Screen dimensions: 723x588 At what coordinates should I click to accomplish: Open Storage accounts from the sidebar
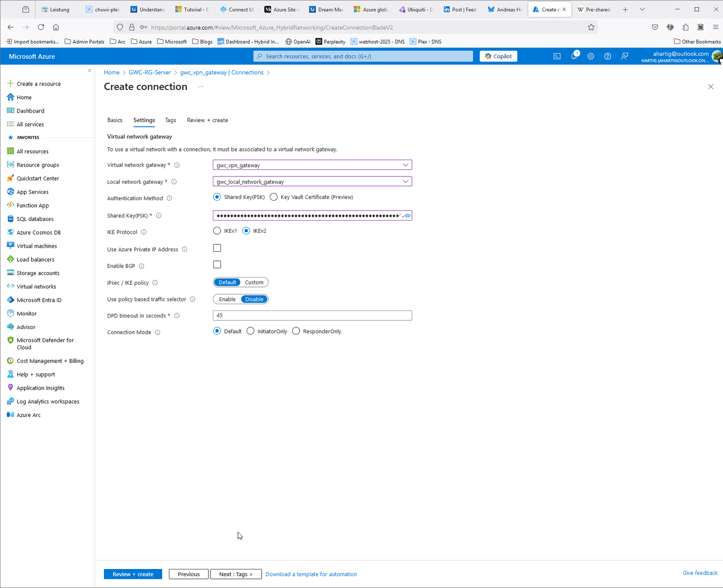38,273
